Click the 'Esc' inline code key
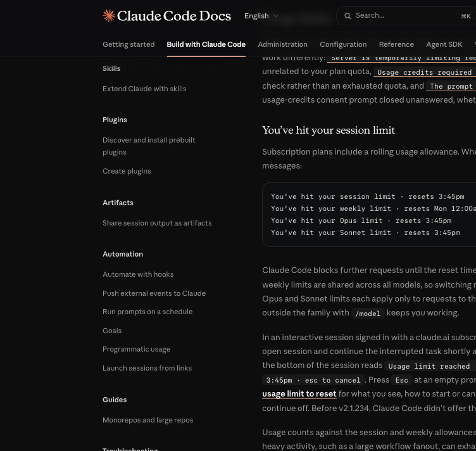Image resolution: width=476 pixels, height=451 pixels. tap(401, 380)
